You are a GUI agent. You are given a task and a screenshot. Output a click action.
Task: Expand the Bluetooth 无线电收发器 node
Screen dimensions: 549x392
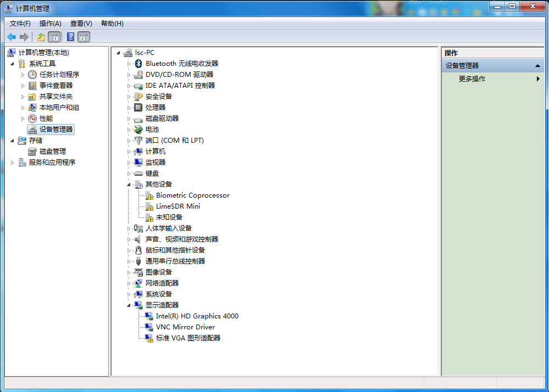tap(129, 64)
